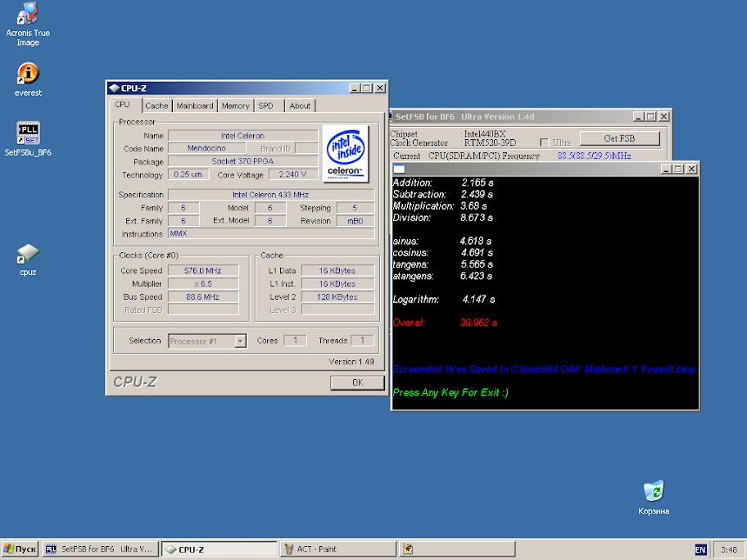Select the untitled taskbar button after ACT - Paint
The image size is (747, 560).
click(x=457, y=549)
